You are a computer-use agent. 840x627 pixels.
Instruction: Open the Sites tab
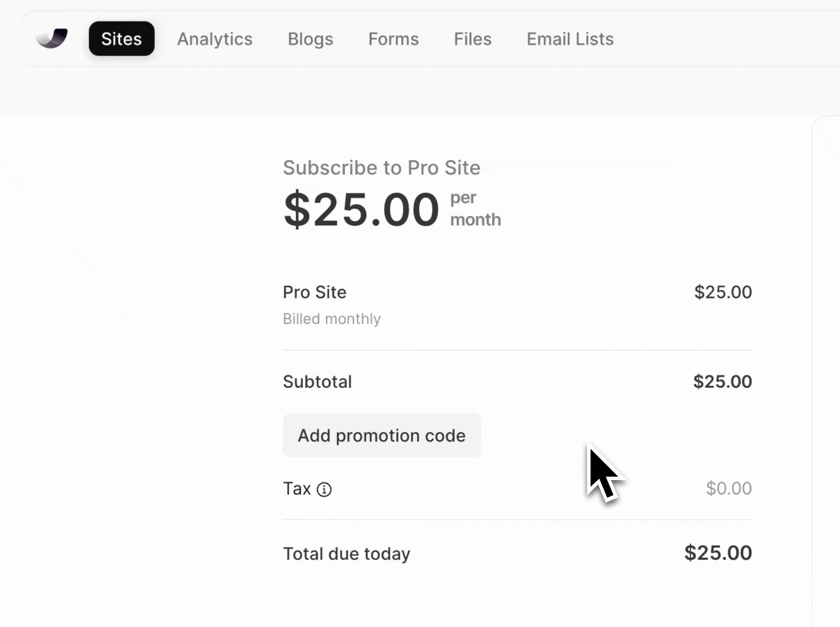[121, 39]
